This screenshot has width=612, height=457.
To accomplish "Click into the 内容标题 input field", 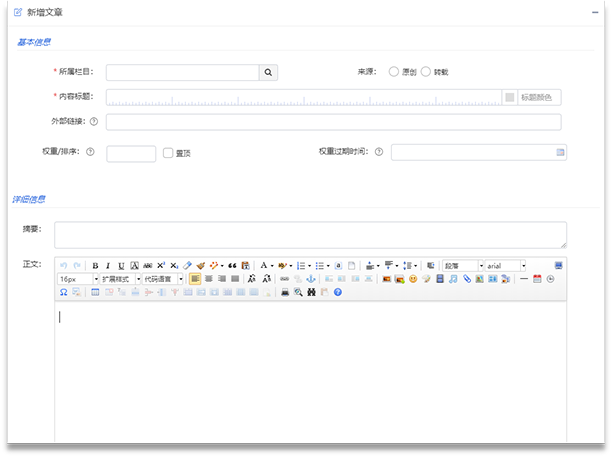I will click(304, 98).
